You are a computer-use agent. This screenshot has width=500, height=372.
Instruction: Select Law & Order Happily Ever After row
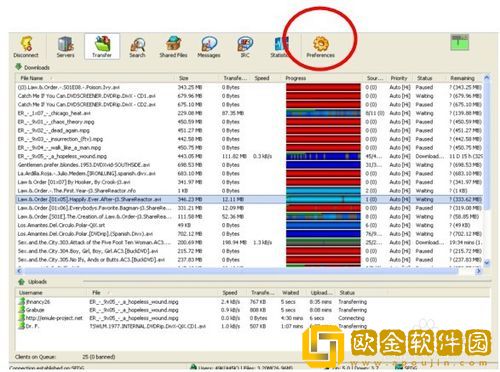click(249, 199)
